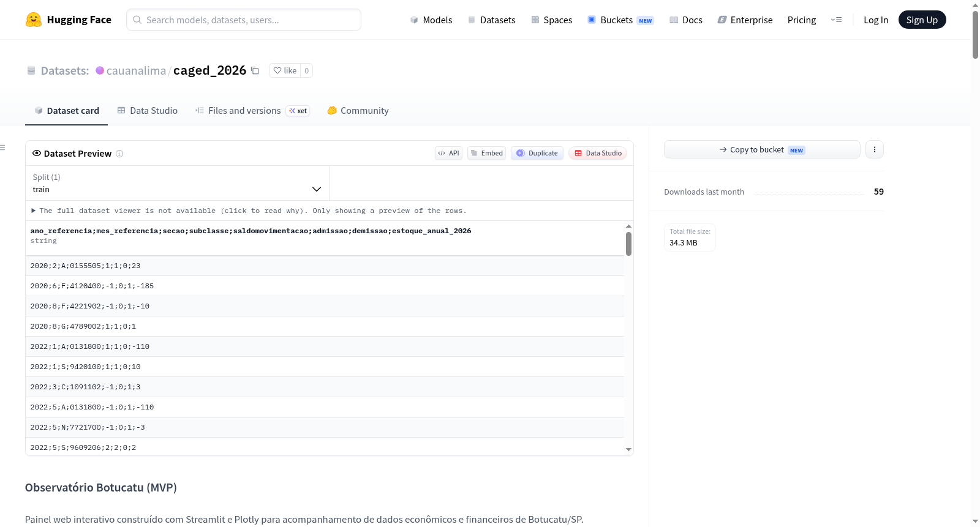The width and height of the screenshot is (980, 527).
Task: Open the Buckets navigation item
Action: 620,20
